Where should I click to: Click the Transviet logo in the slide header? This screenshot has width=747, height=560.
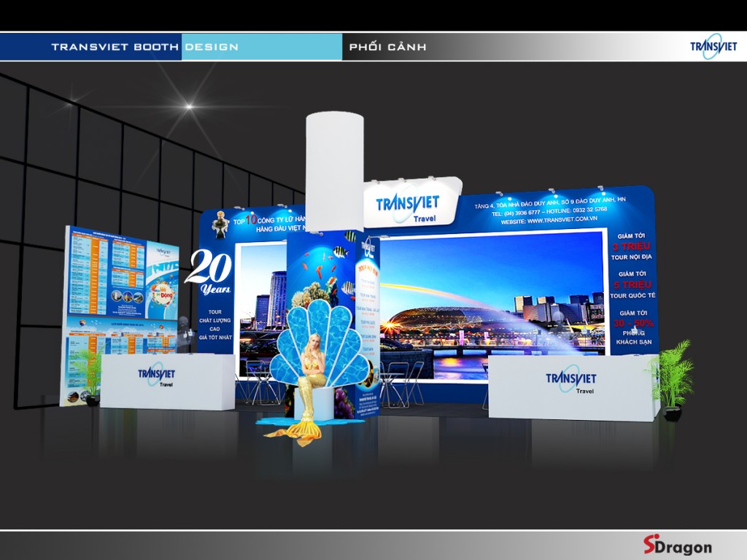click(x=713, y=46)
